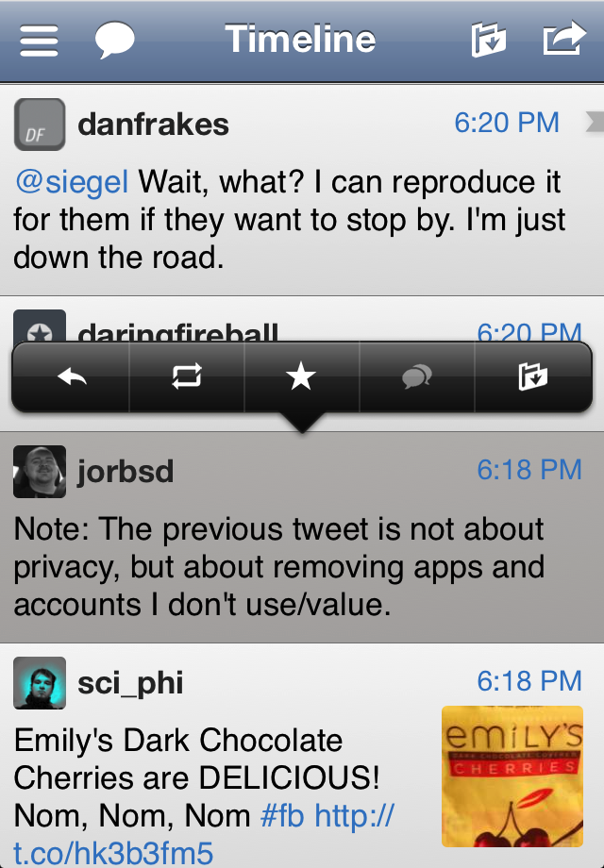Open the @siegel mention link
This screenshot has height=868, width=604.
(72, 181)
